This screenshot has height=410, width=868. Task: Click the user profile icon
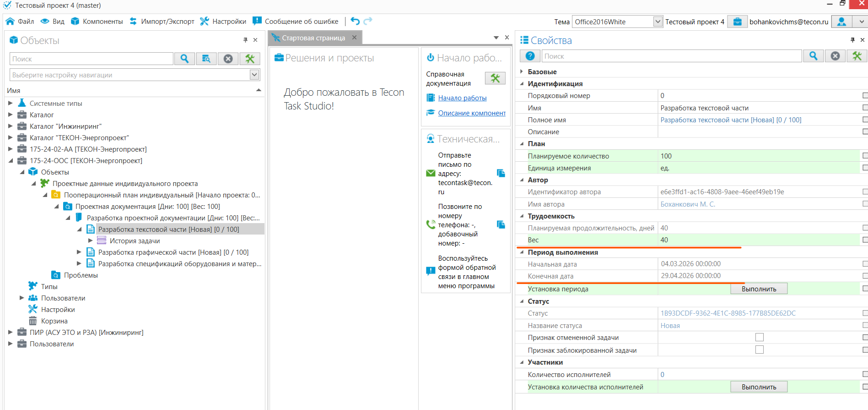pos(841,22)
